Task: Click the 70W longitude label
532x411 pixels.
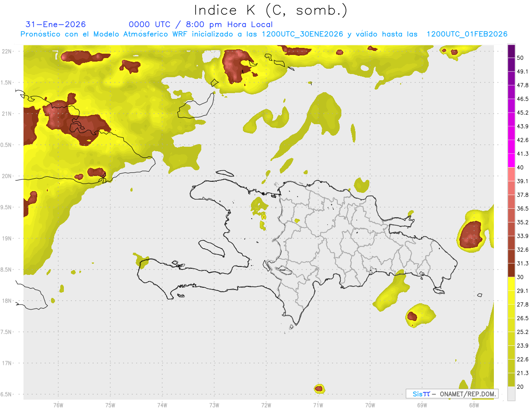Action: (x=370, y=405)
